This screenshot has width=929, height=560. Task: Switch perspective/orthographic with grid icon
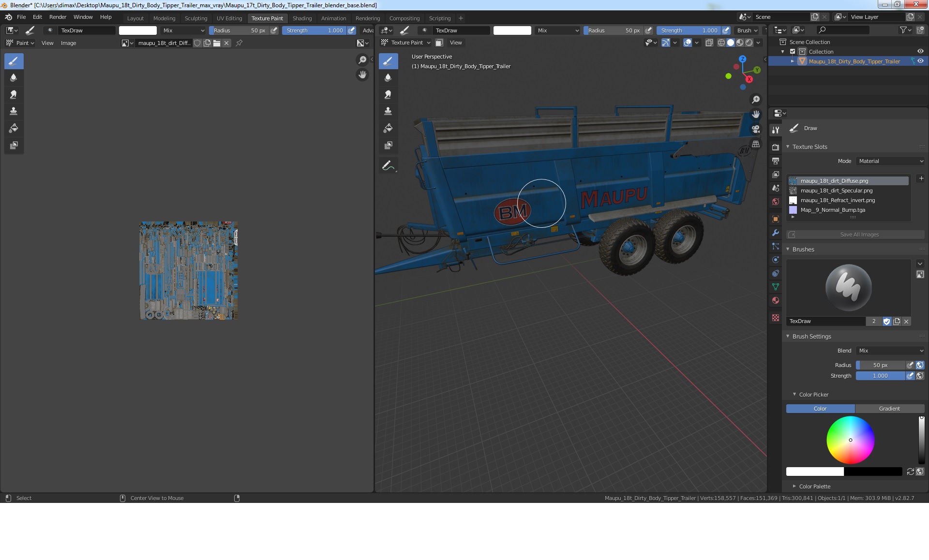[x=755, y=144]
